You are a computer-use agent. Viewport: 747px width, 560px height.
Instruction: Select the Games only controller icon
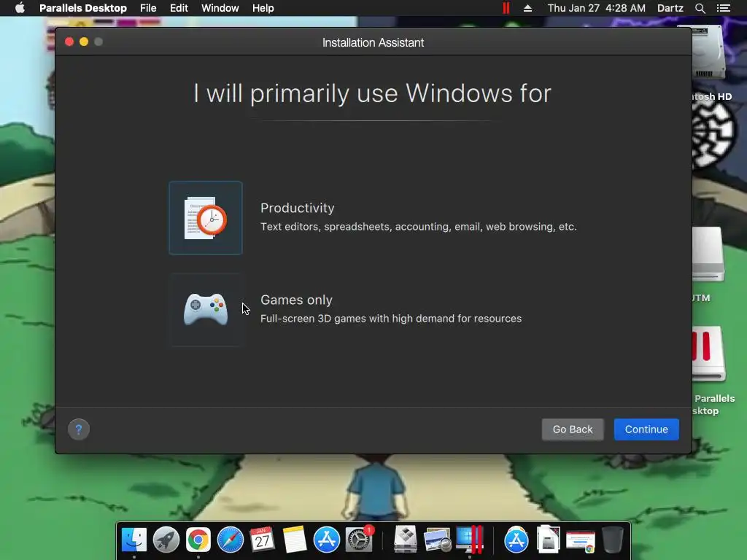pos(205,309)
